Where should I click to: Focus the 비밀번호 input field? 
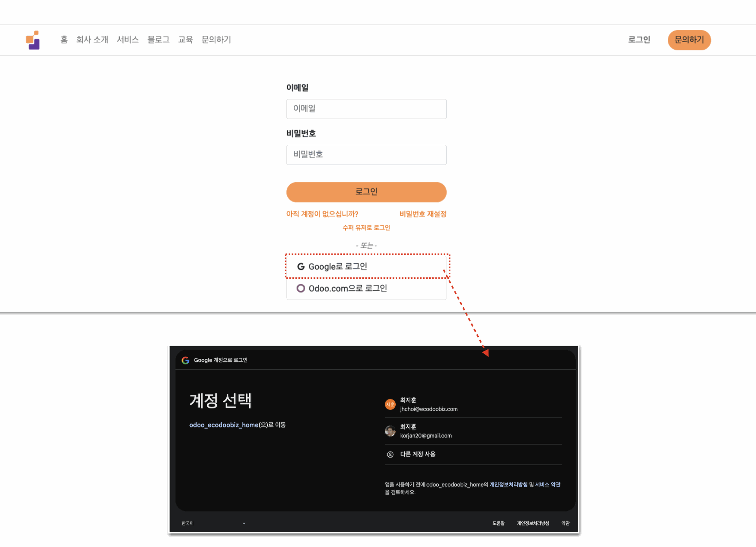click(366, 155)
